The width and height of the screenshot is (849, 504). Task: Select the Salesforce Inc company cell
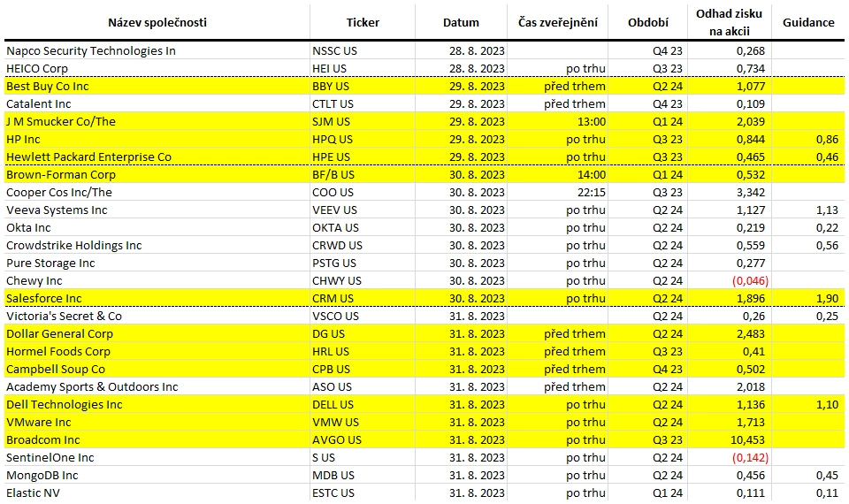coord(157,298)
